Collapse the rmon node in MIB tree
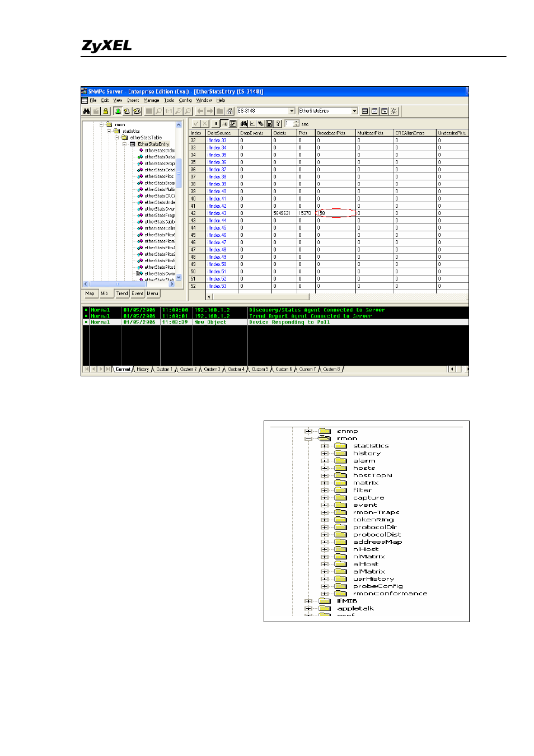 tap(102, 124)
